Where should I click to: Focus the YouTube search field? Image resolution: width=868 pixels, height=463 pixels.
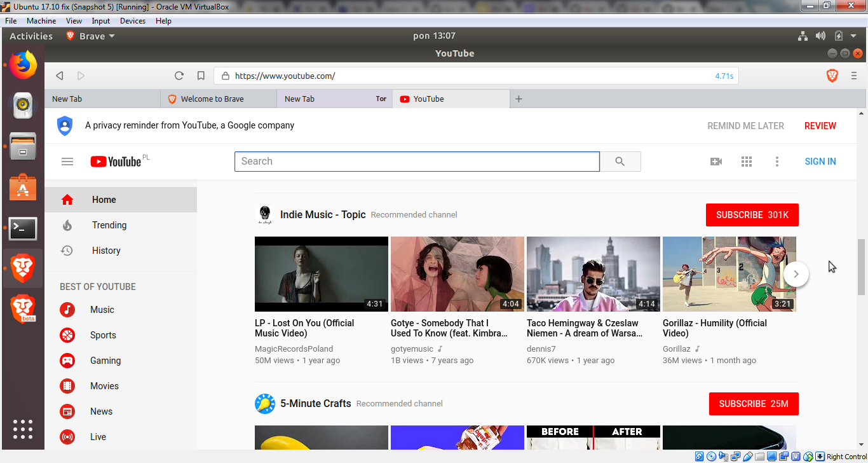pos(417,162)
